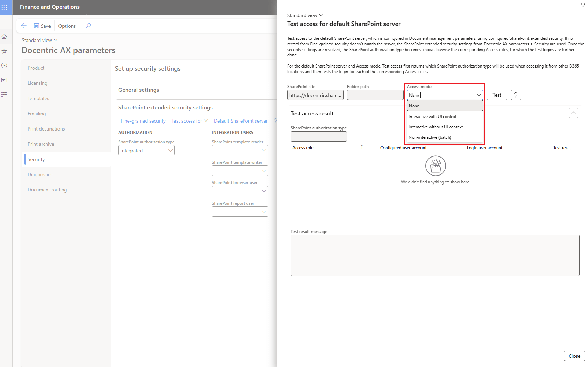Viewport: 588px width, 367px height.
Task: Open Recent clock icon in sidebar
Action: [4, 65]
